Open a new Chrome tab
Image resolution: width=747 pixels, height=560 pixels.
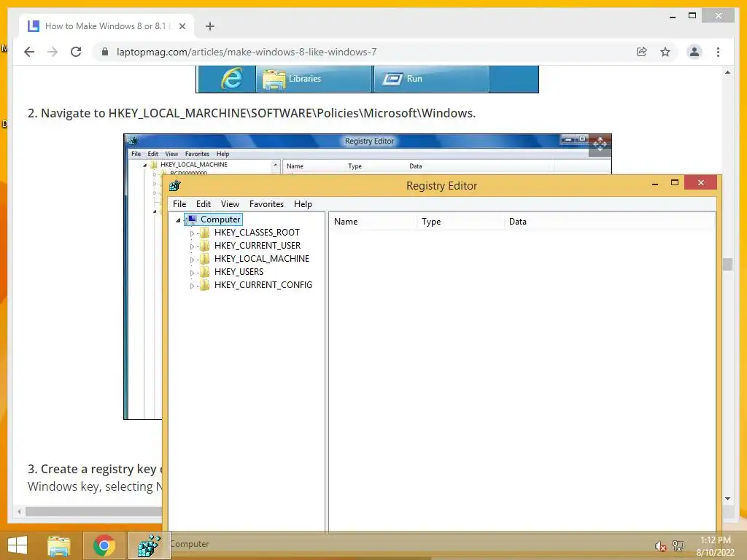[210, 26]
